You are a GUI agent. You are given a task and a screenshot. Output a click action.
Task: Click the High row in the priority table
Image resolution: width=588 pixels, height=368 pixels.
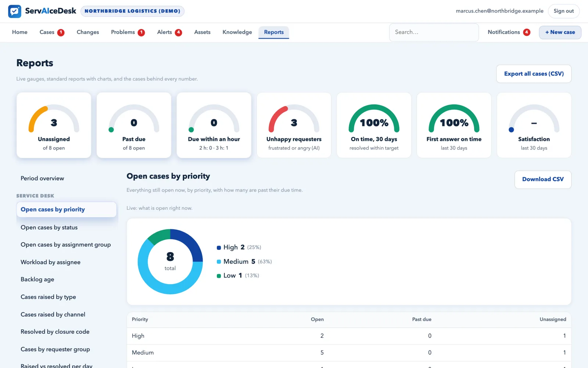click(349, 336)
